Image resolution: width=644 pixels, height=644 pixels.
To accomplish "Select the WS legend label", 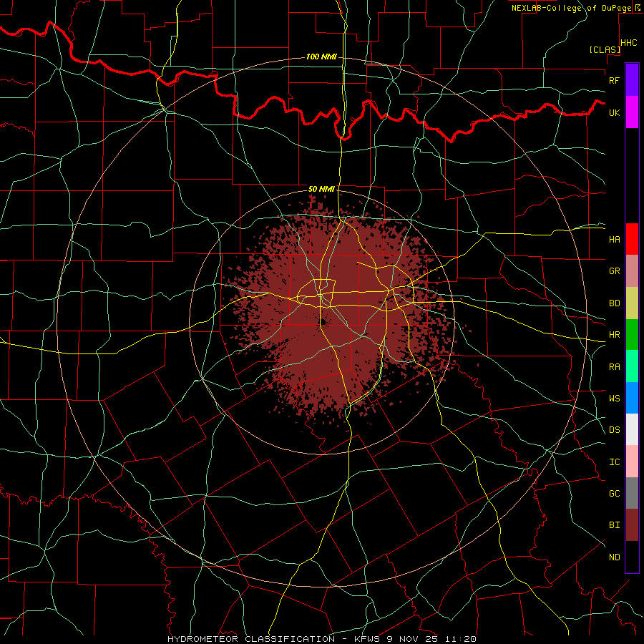I will (x=615, y=398).
